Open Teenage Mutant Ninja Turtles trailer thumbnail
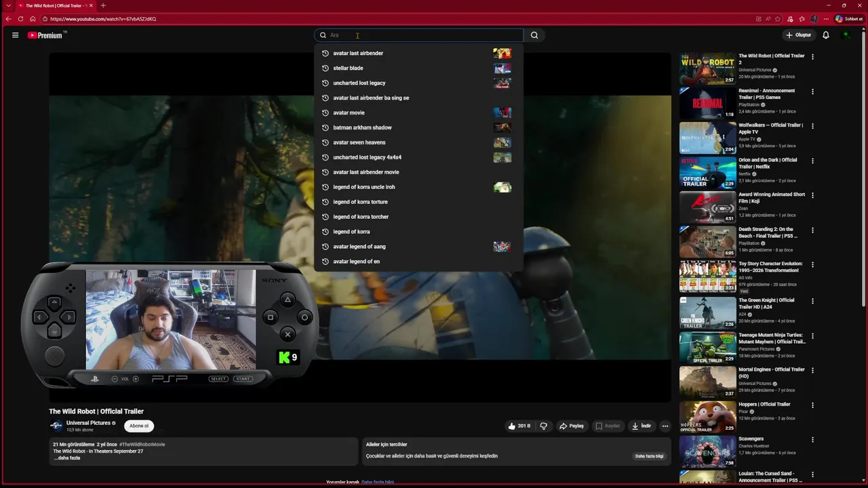Screen dimensions: 868x488 coord(707,348)
